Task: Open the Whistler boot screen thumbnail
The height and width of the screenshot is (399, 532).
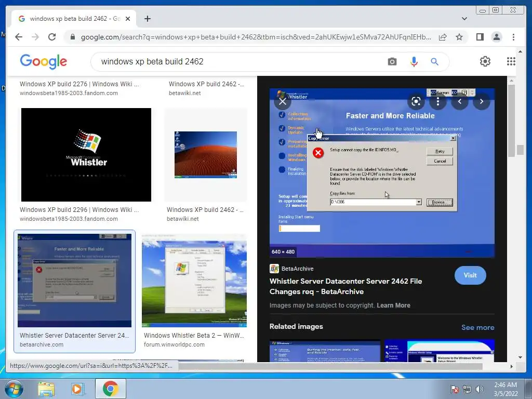Action: (x=86, y=155)
